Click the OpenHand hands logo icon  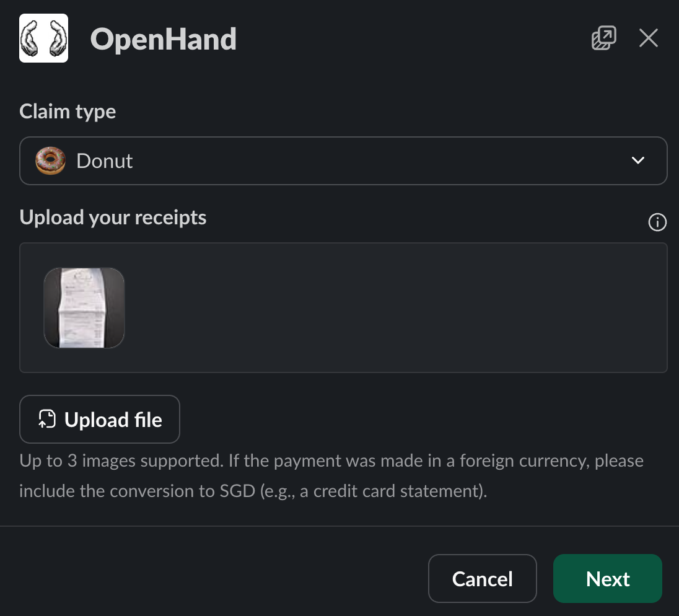(x=43, y=38)
